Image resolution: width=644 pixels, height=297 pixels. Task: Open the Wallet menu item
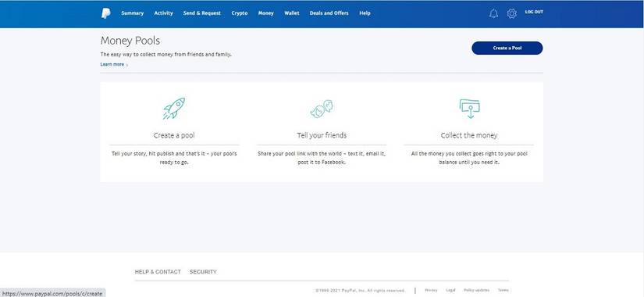coord(292,13)
